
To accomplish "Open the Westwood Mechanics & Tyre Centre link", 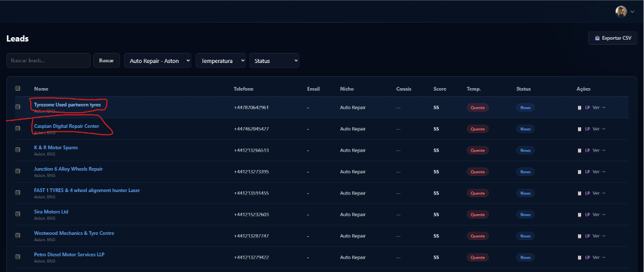I will 74,233.
